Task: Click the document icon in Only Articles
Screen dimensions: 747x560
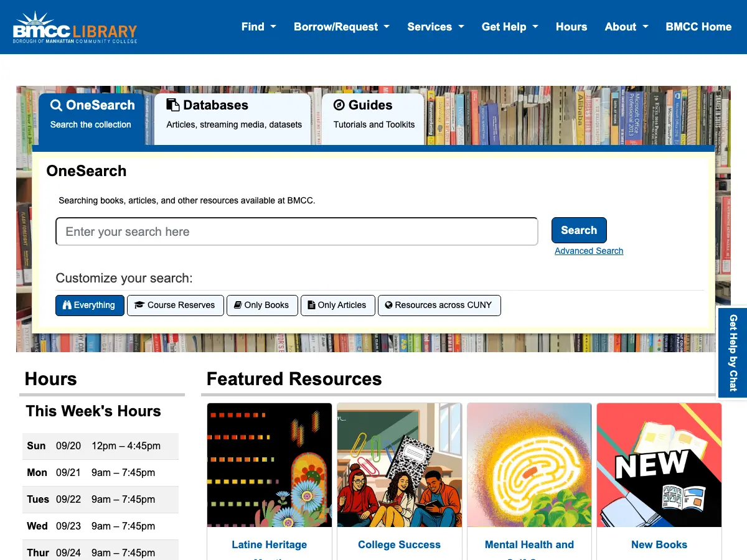Action: [x=312, y=305]
